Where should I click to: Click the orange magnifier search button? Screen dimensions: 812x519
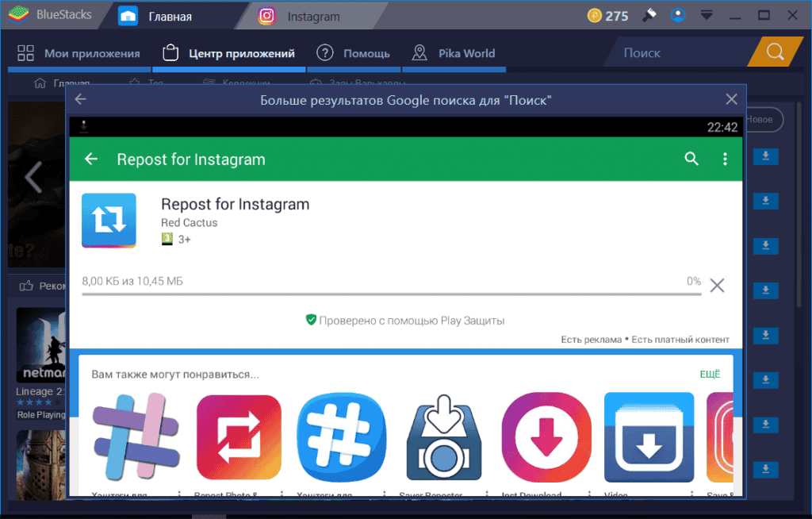pyautogui.click(x=776, y=52)
